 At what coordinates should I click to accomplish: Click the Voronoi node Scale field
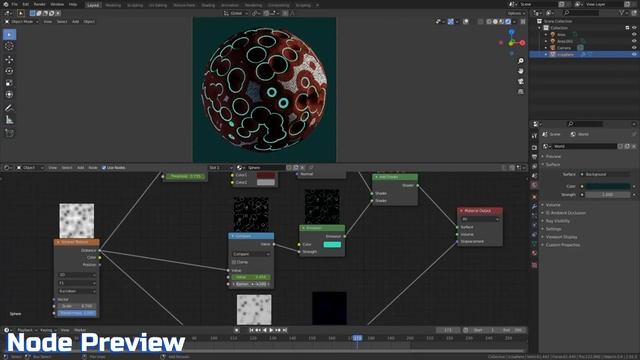[77, 306]
